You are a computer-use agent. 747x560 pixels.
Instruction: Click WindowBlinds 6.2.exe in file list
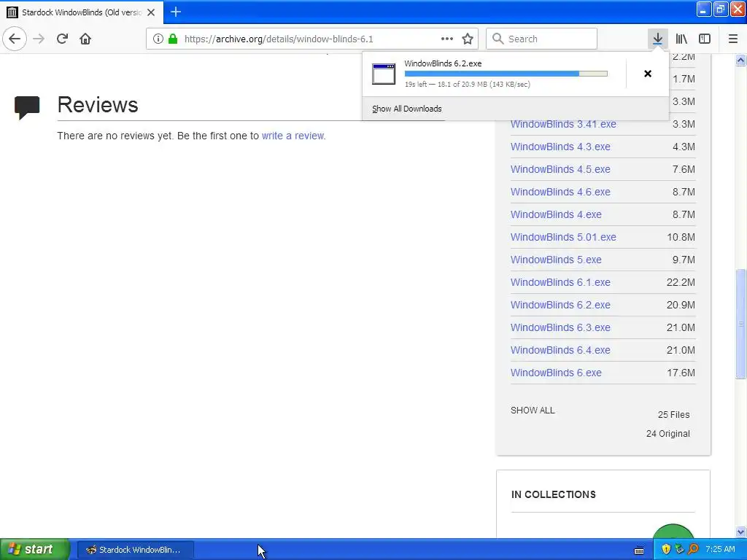560,305
